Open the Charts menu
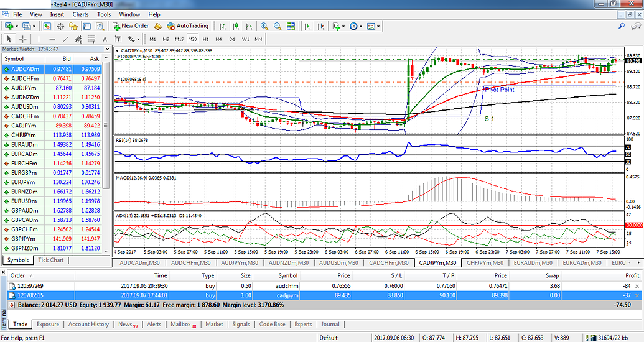Viewport: 644px width, 342px height. pos(80,14)
